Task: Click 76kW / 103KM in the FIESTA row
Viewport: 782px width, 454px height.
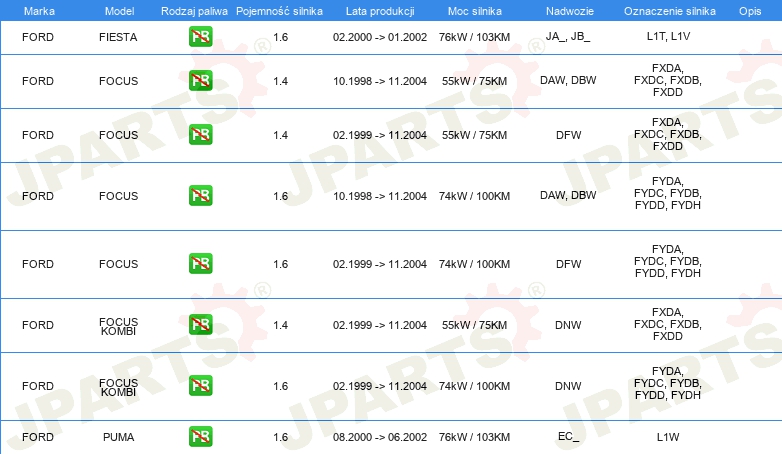Action: point(474,37)
